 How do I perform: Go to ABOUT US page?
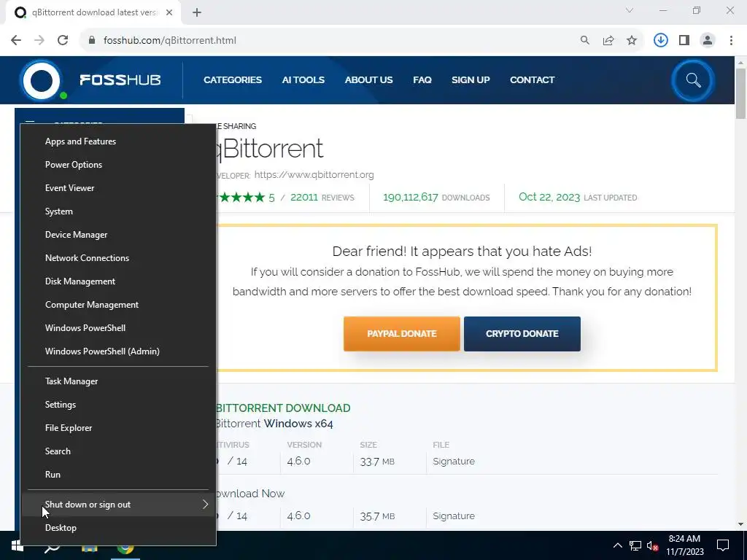tap(368, 80)
